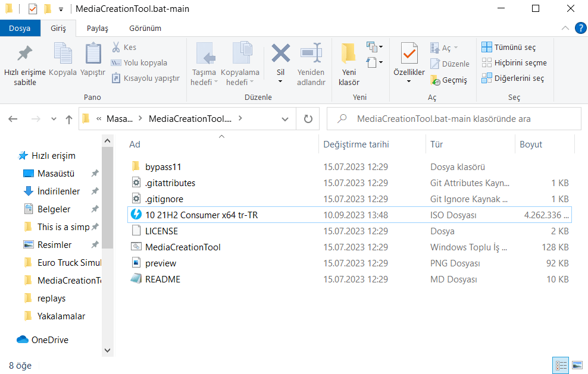Screen dimensions: 588x374
Task: Open the easy access dropdown icon
Action: tap(374, 62)
